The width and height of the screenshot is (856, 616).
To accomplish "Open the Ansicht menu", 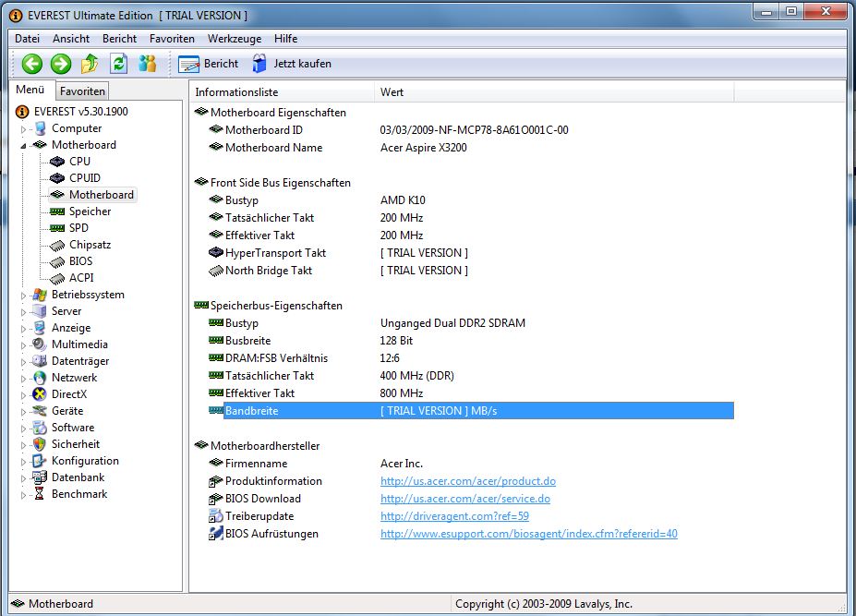I will (71, 39).
